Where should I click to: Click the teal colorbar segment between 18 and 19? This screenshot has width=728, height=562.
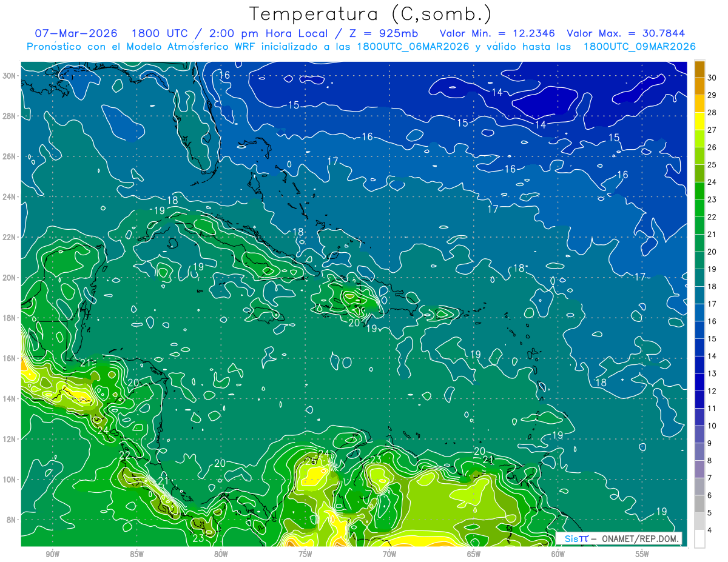[x=699, y=278]
